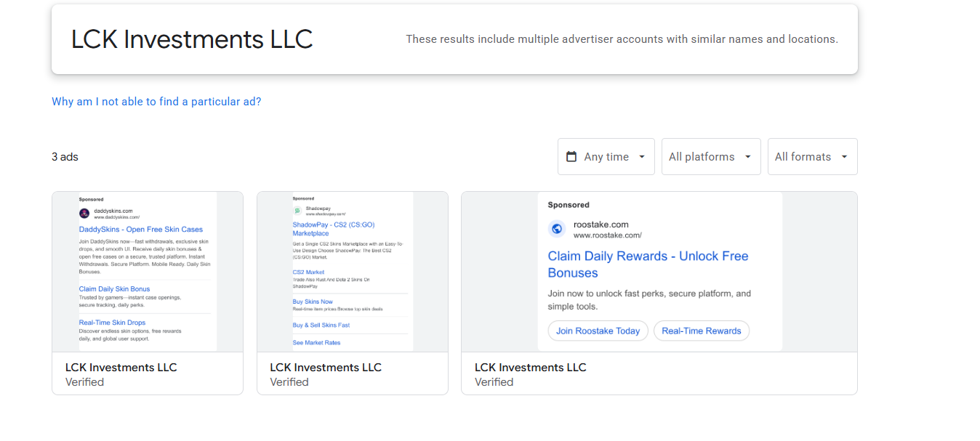Image resolution: width=980 pixels, height=441 pixels.
Task: Click the Real-Time Rewards button
Action: 702,331
